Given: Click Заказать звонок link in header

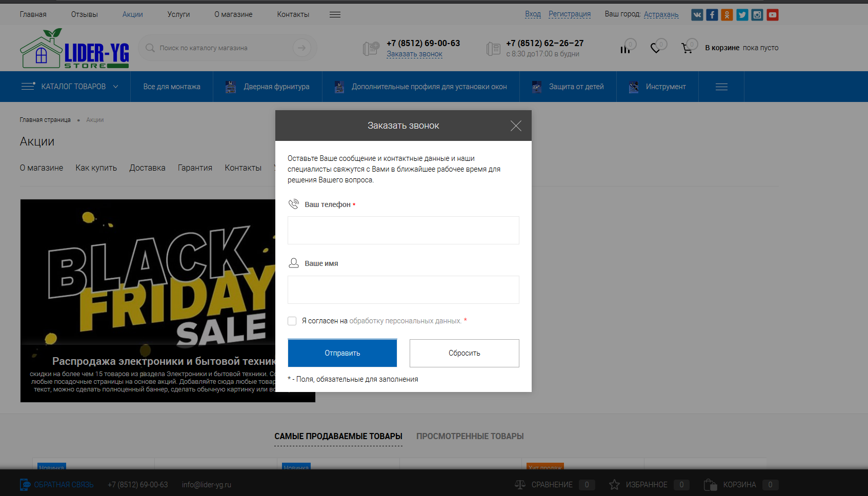Looking at the screenshot, I should pyautogui.click(x=414, y=54).
